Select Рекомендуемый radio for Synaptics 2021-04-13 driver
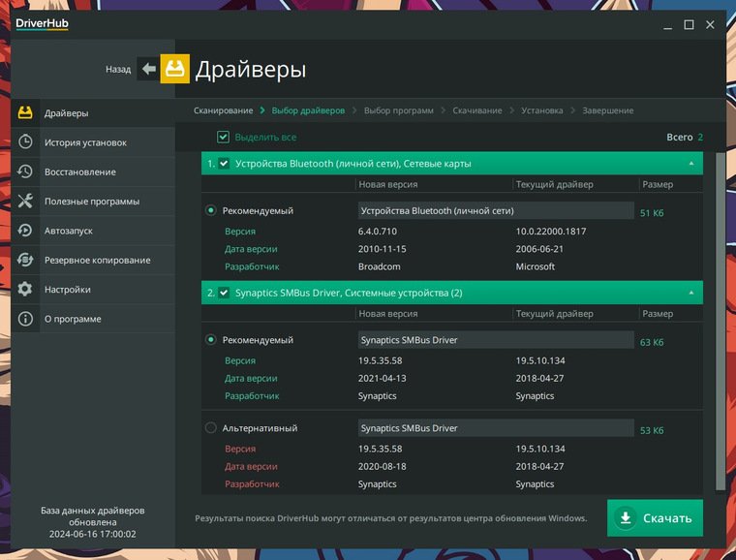Viewport: 736px width, 560px height. tap(211, 339)
